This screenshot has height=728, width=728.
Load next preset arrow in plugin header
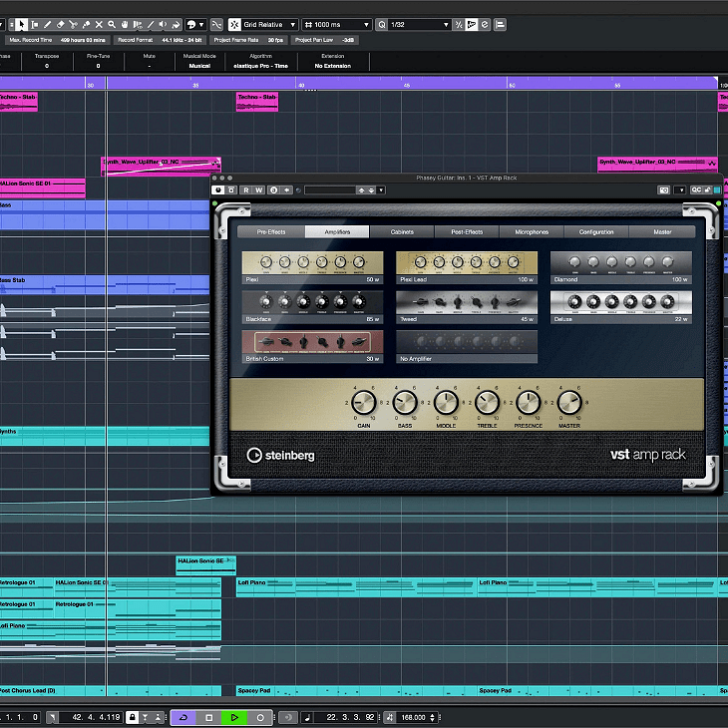[371, 189]
